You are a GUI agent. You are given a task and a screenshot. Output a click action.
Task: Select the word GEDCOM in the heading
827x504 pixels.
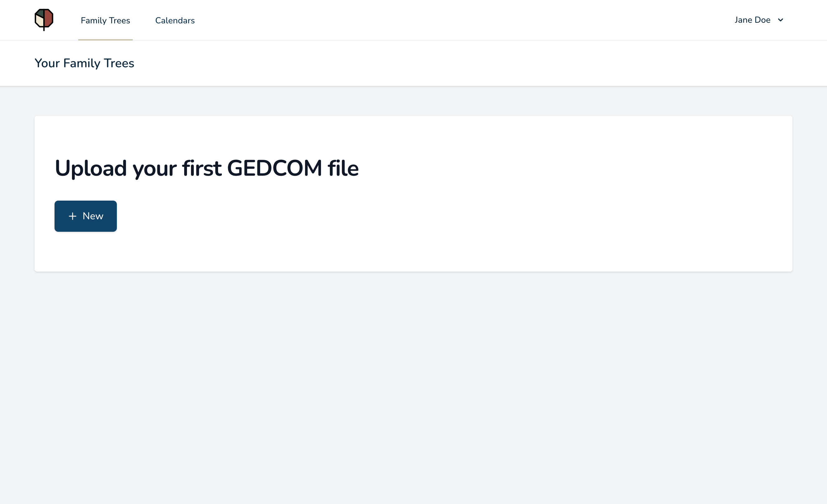tap(275, 168)
